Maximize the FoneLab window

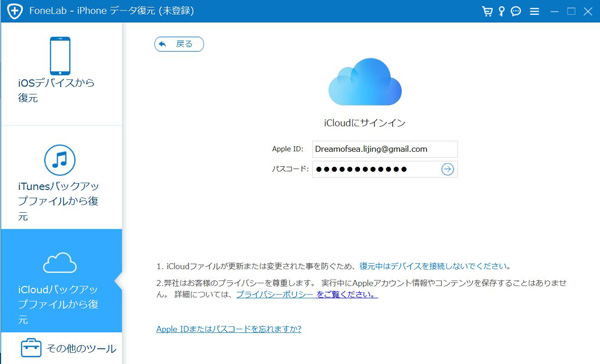[x=571, y=11]
